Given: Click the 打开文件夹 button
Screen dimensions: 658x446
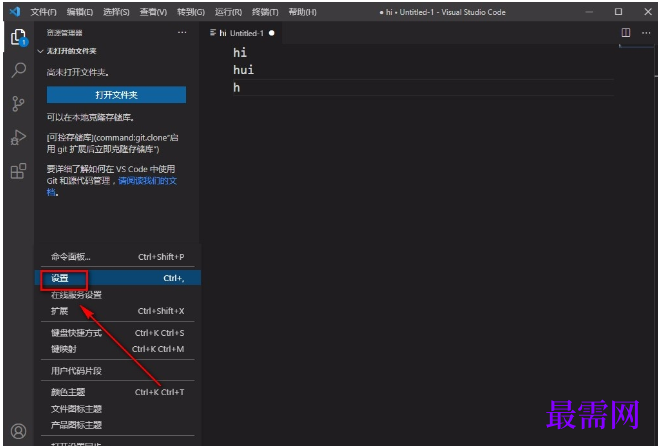Looking at the screenshot, I should (116, 95).
